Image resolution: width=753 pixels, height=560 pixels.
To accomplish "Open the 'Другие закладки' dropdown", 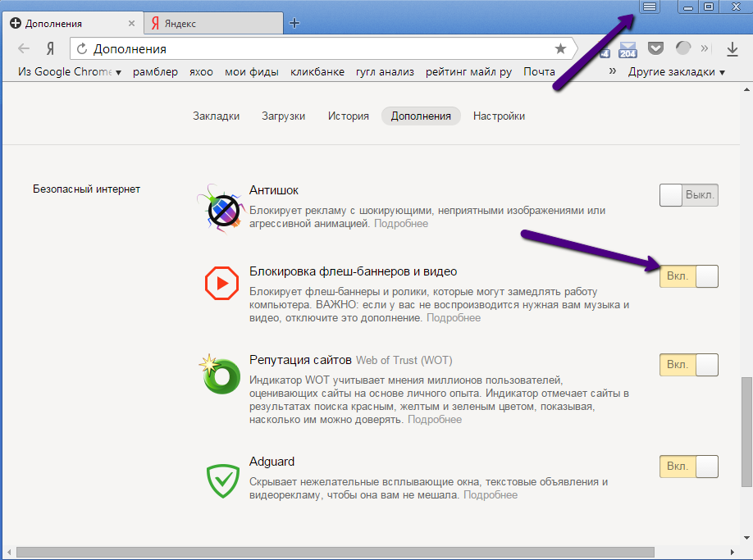I will point(676,72).
